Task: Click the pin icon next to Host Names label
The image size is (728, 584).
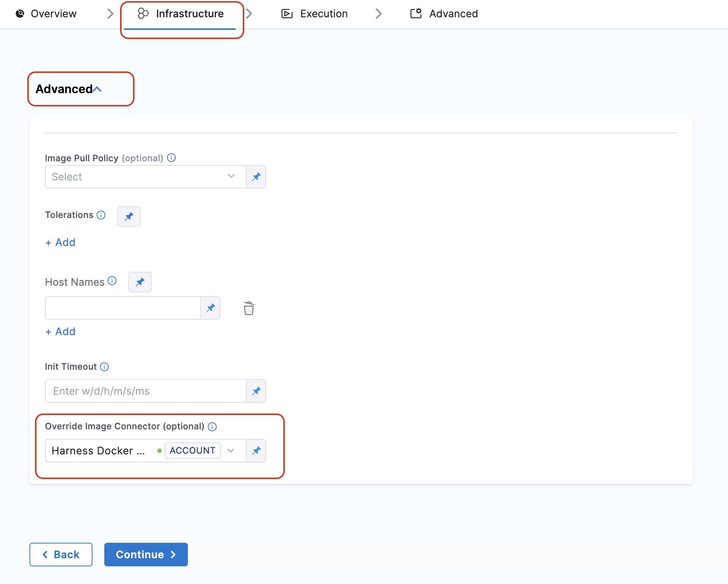Action: (140, 282)
